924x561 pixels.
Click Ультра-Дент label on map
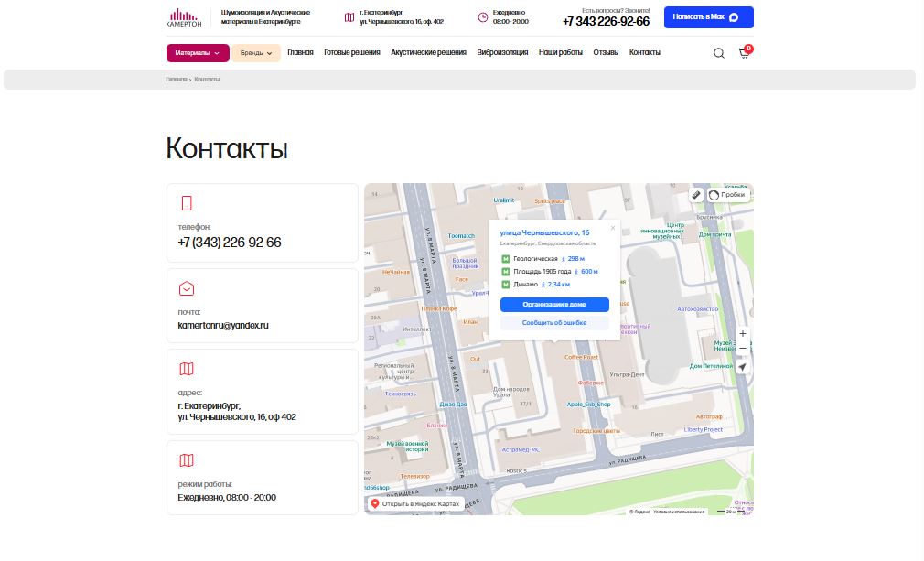pyautogui.click(x=627, y=375)
